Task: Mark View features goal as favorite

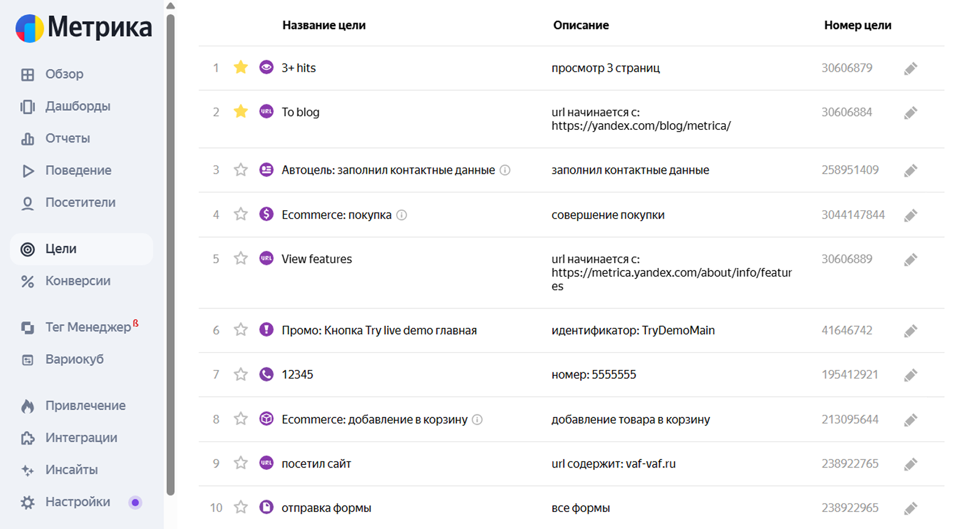Action: coord(241,258)
